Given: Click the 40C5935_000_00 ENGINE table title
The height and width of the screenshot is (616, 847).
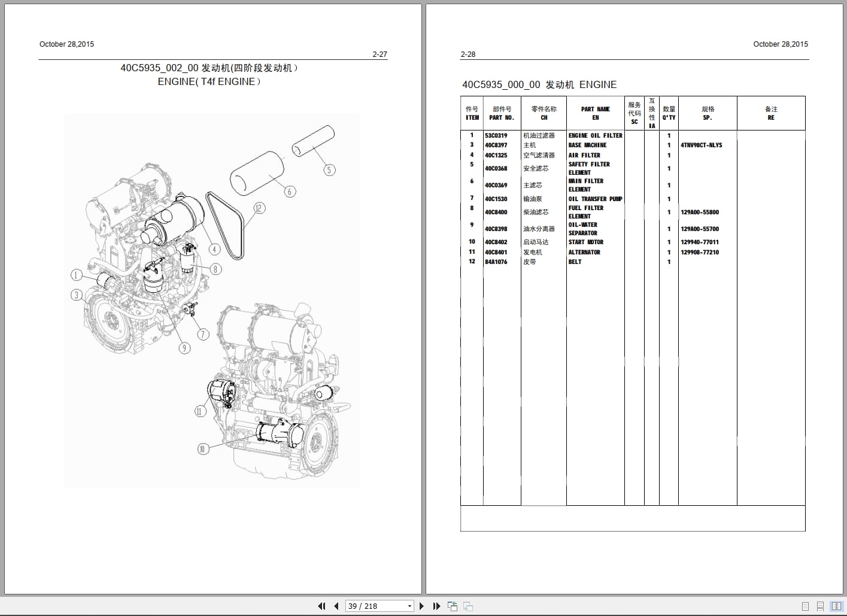Looking at the screenshot, I should pyautogui.click(x=539, y=85).
